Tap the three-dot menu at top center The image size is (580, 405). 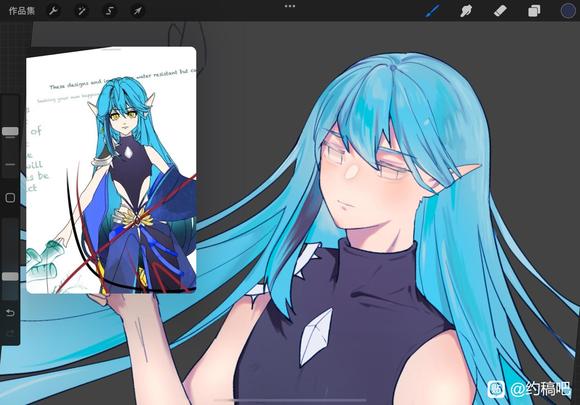(x=290, y=6)
